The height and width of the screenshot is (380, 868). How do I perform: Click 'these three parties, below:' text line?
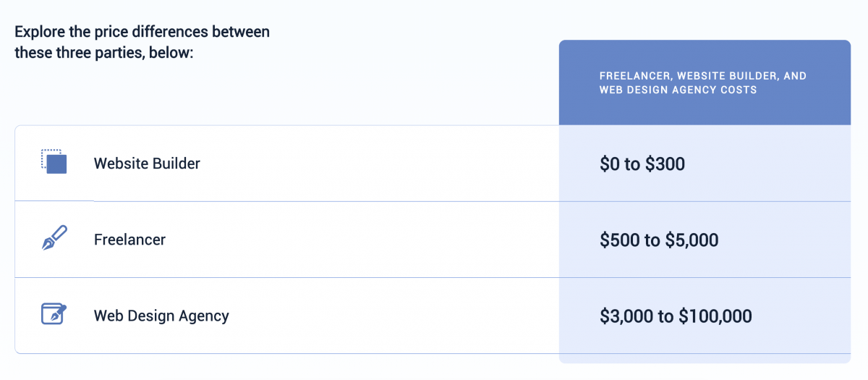[x=104, y=54]
